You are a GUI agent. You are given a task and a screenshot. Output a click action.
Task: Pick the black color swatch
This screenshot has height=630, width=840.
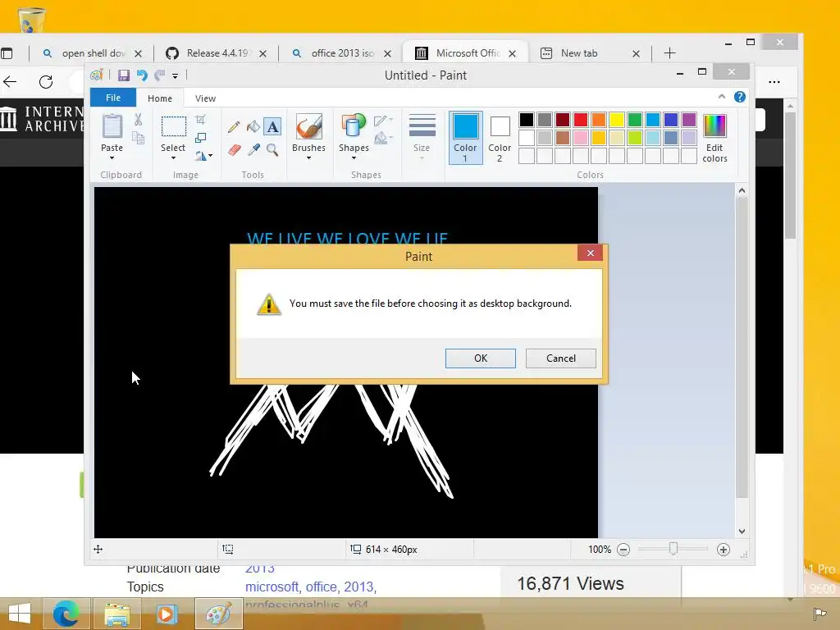pos(527,120)
